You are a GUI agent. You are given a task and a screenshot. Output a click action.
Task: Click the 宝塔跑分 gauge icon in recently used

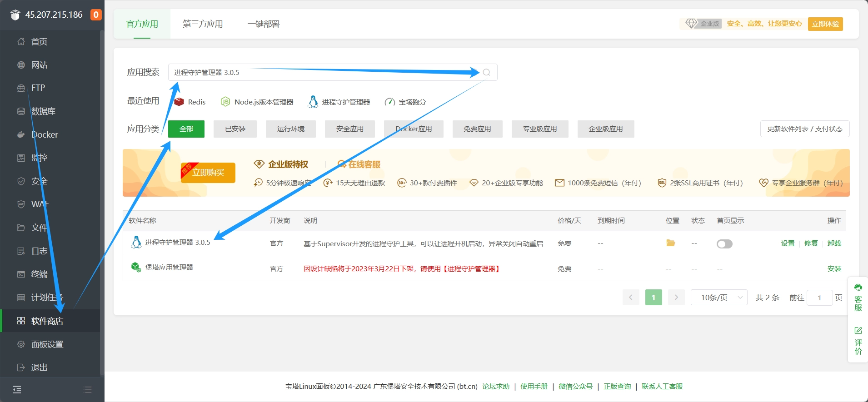click(x=389, y=102)
